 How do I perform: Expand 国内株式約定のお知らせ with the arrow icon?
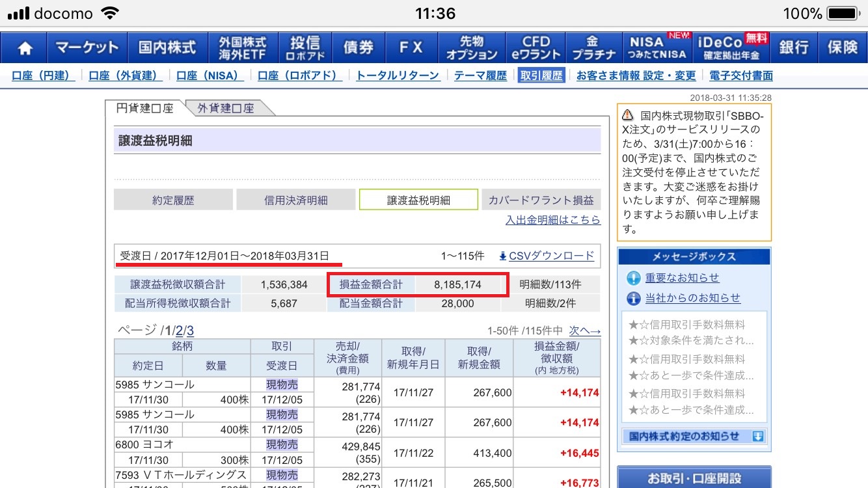pyautogui.click(x=757, y=437)
